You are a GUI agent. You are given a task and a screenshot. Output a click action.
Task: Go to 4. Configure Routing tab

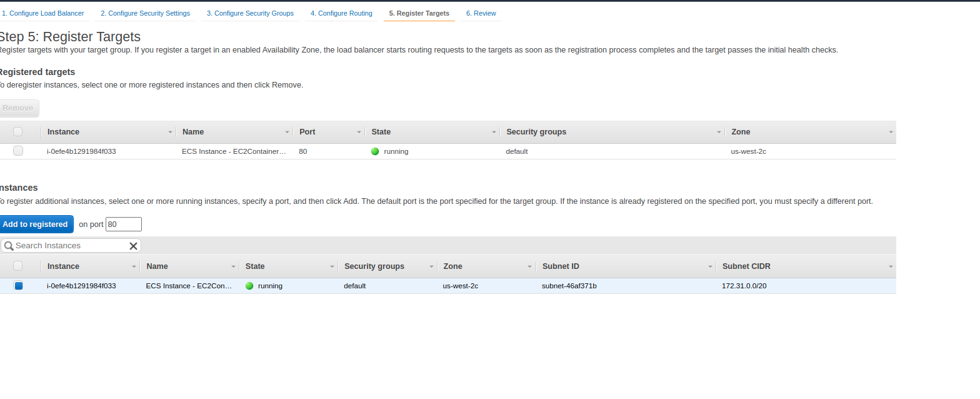pyautogui.click(x=341, y=13)
